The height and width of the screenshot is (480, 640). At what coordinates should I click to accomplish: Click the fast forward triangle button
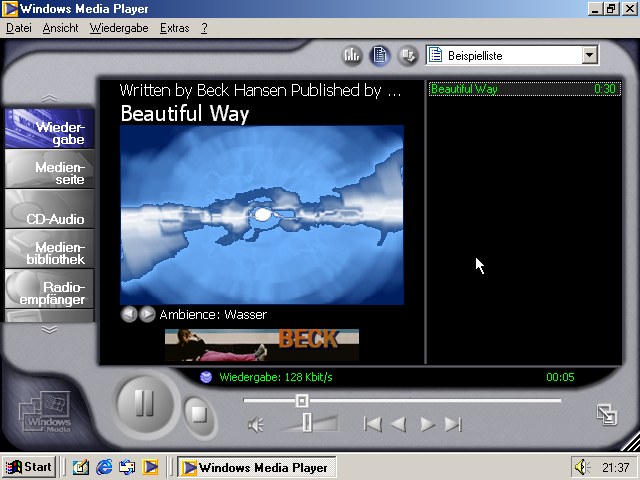[x=427, y=424]
